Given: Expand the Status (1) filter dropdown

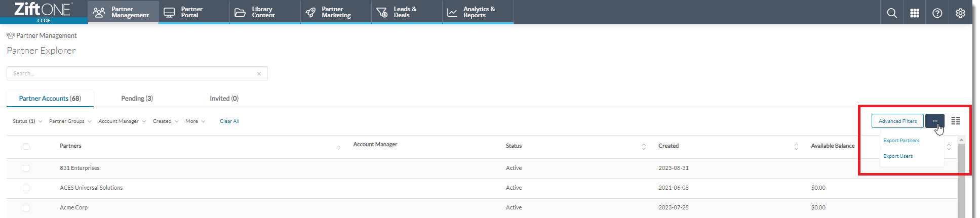Looking at the screenshot, I should tap(27, 121).
